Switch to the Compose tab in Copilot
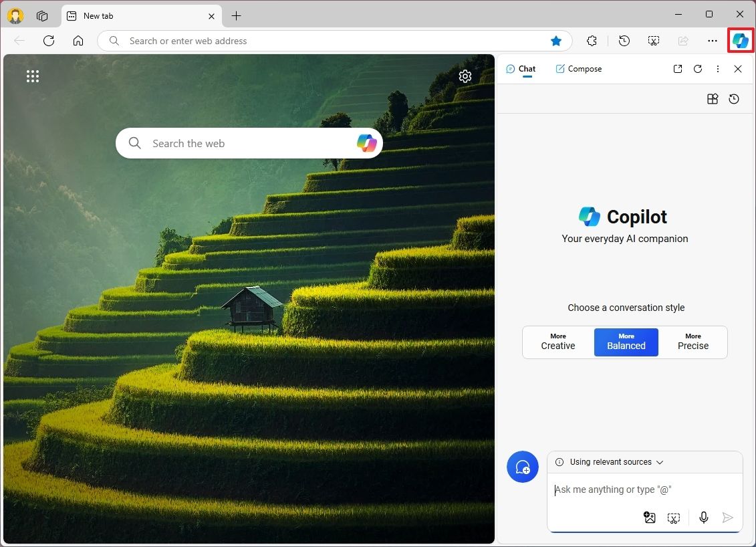This screenshot has height=547, width=756. (x=579, y=68)
